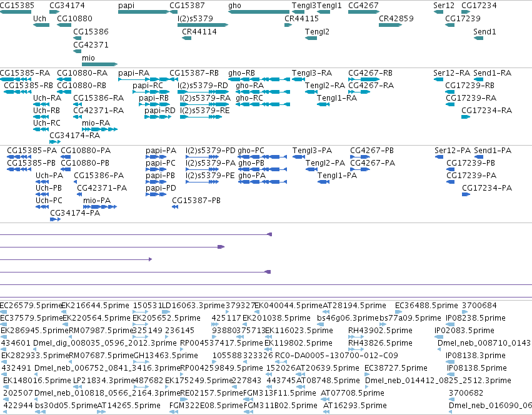532x415 pixels.
Task: Click the CG15387 gene label
Action: 187,6
